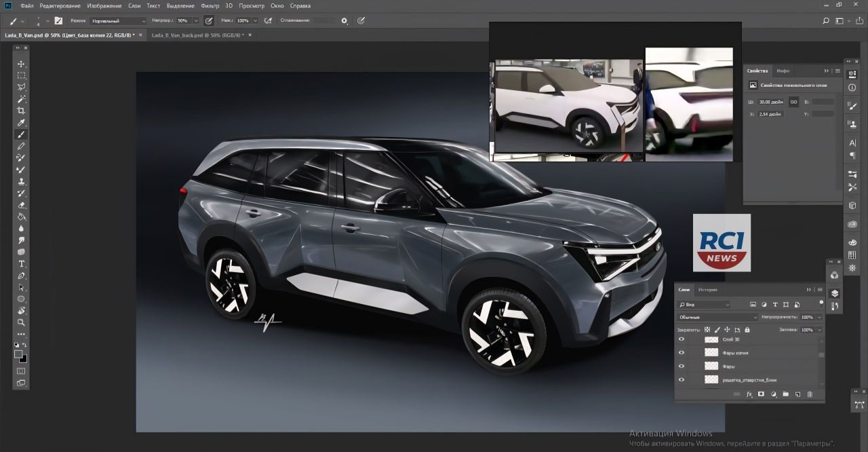Open the flow Наж. dropdown arrow
Viewport: 868px width, 452px height.
coord(255,20)
